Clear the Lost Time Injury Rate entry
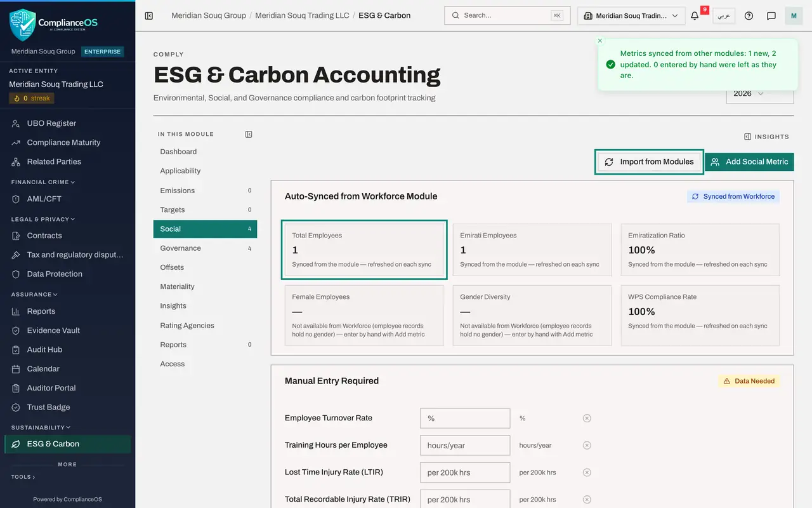Viewport: 812px width, 508px height. [x=587, y=472]
